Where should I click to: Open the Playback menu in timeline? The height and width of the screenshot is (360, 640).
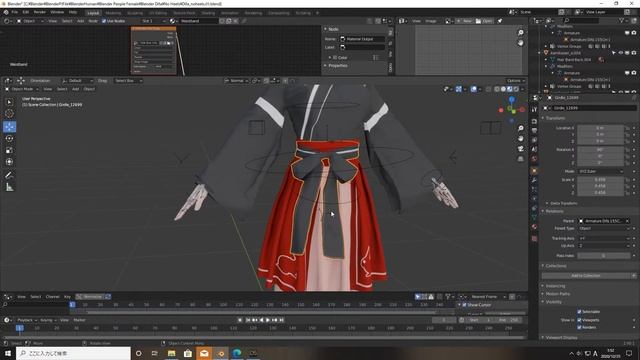pyautogui.click(x=27, y=320)
